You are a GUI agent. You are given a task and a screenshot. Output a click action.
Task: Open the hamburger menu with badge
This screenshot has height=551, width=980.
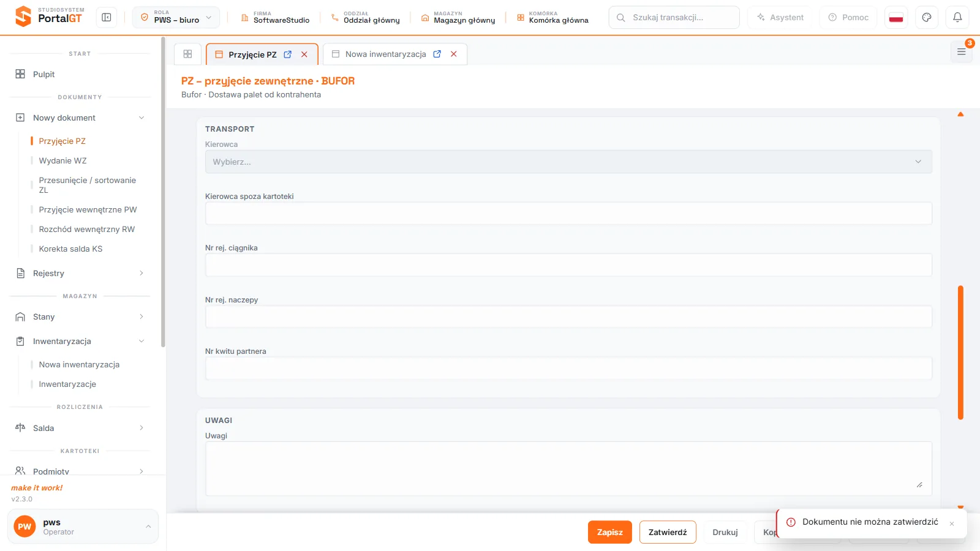click(961, 52)
